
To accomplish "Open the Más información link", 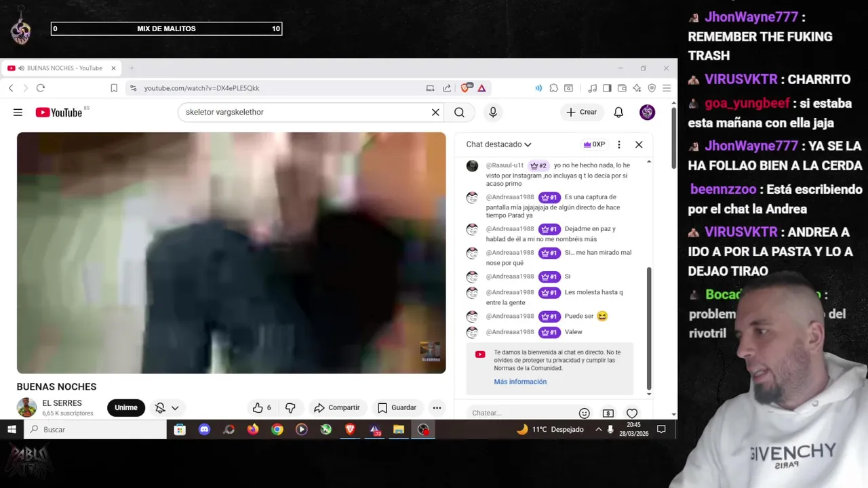I will tap(520, 382).
